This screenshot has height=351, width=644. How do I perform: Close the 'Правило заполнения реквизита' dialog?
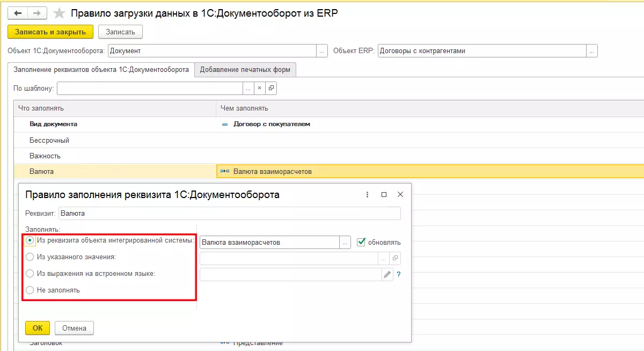tap(400, 195)
